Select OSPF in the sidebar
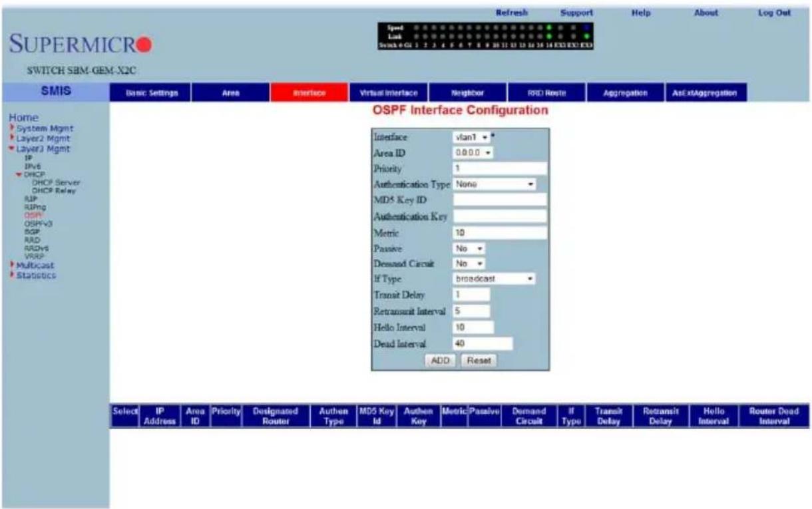Image resolution: width=812 pixels, height=509 pixels. [x=31, y=215]
